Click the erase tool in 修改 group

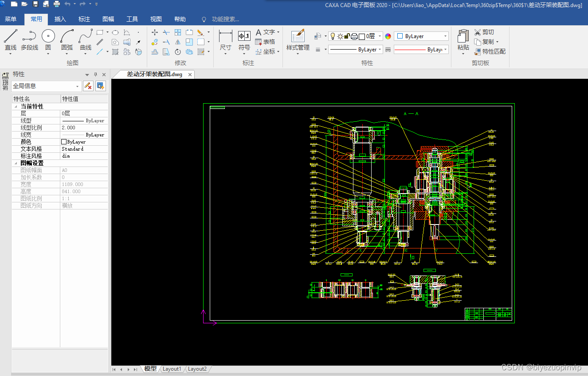click(x=200, y=32)
